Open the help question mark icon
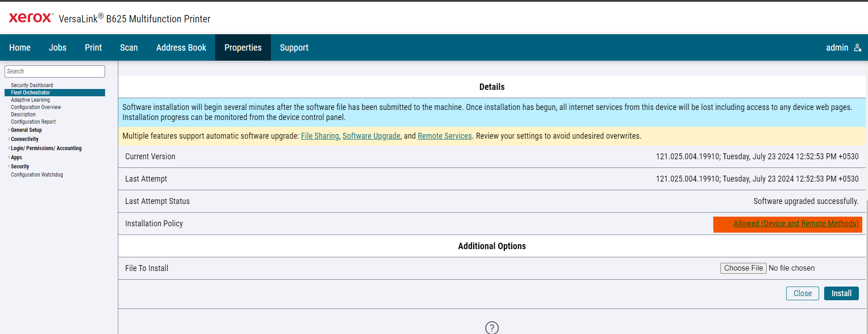The width and height of the screenshot is (868, 334). click(492, 328)
